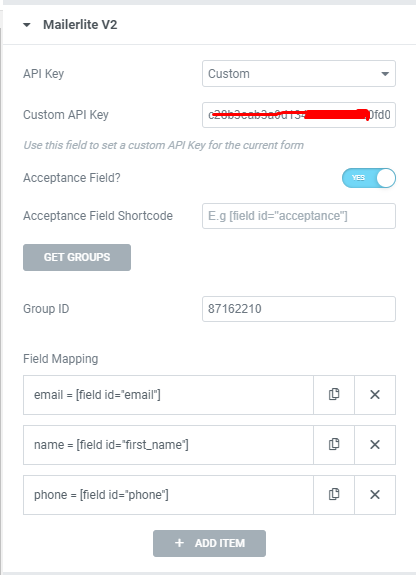Viewport: 416px width, 575px height.
Task: Click the Mailerlite V2 section title
Action: (80, 25)
